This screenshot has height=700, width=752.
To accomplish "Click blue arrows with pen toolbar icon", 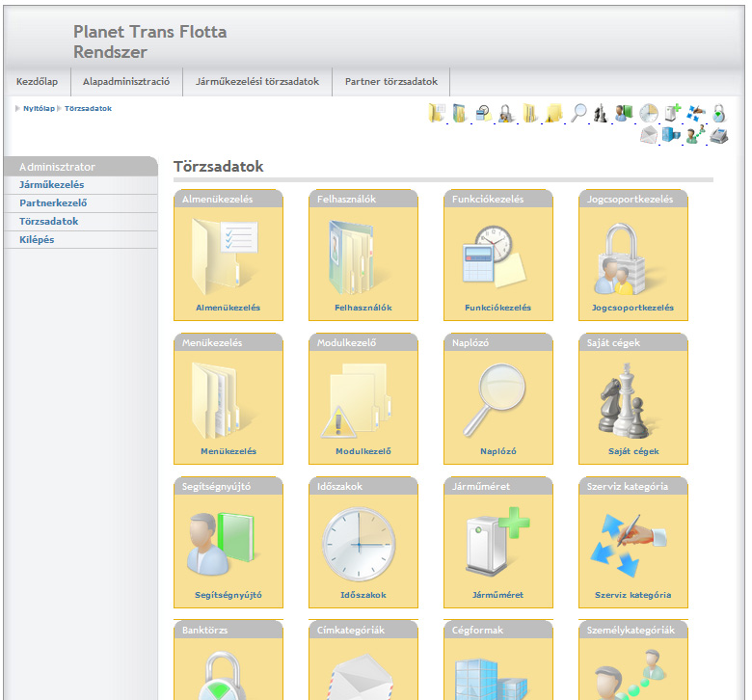I will (696, 113).
